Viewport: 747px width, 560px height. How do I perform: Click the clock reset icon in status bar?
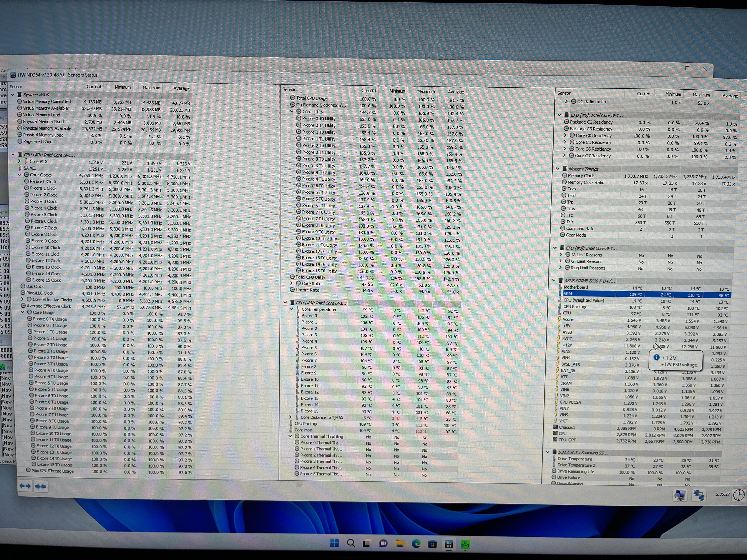[738, 495]
